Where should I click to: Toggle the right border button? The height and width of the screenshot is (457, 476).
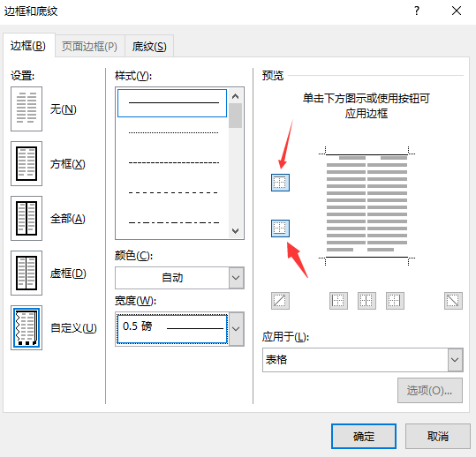(395, 301)
